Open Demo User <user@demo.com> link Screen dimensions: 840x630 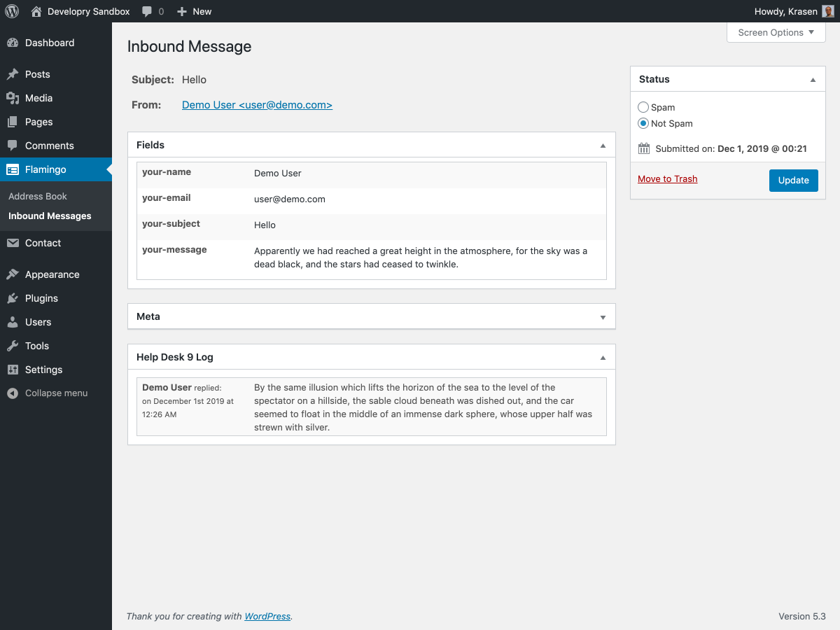tap(257, 105)
